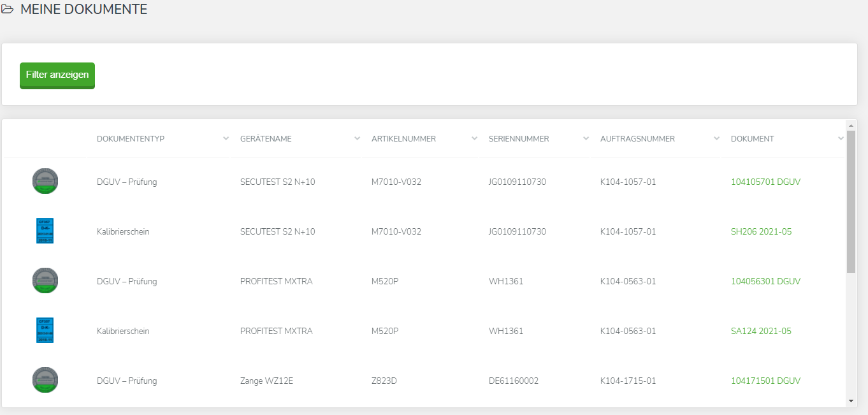The width and height of the screenshot is (868, 415).
Task: Click the Meine Dokumente page heading
Action: pyautogui.click(x=83, y=10)
